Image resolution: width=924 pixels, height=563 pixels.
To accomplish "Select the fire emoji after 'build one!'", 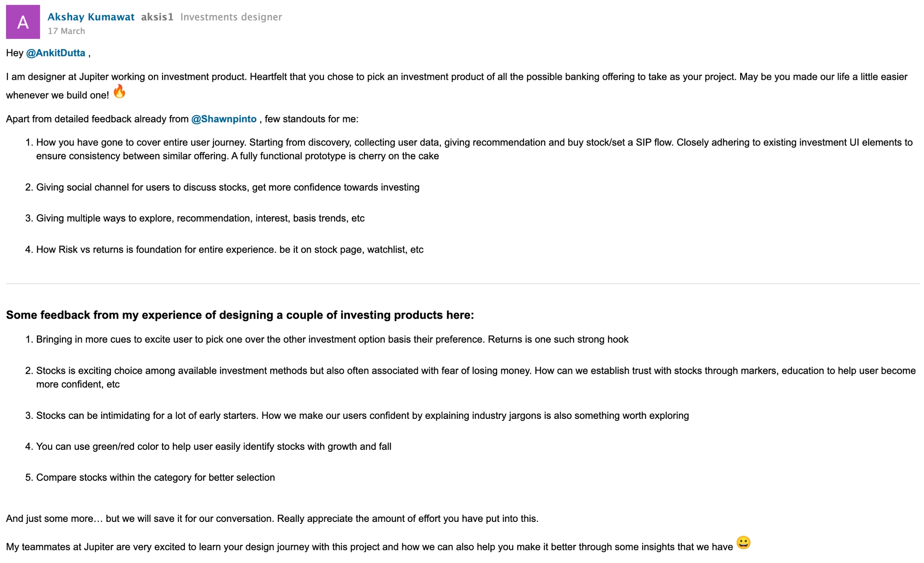I will click(x=120, y=91).
